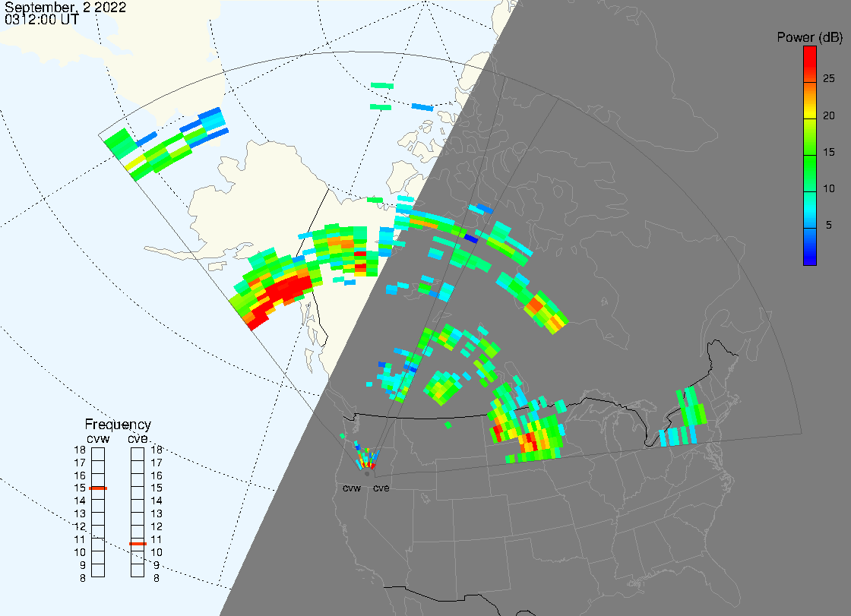
Task: Click the '10' label on power scale
Action: coord(829,188)
